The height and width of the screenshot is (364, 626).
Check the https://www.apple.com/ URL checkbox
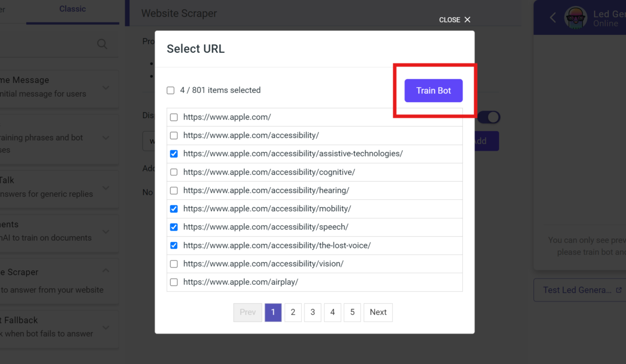point(174,117)
